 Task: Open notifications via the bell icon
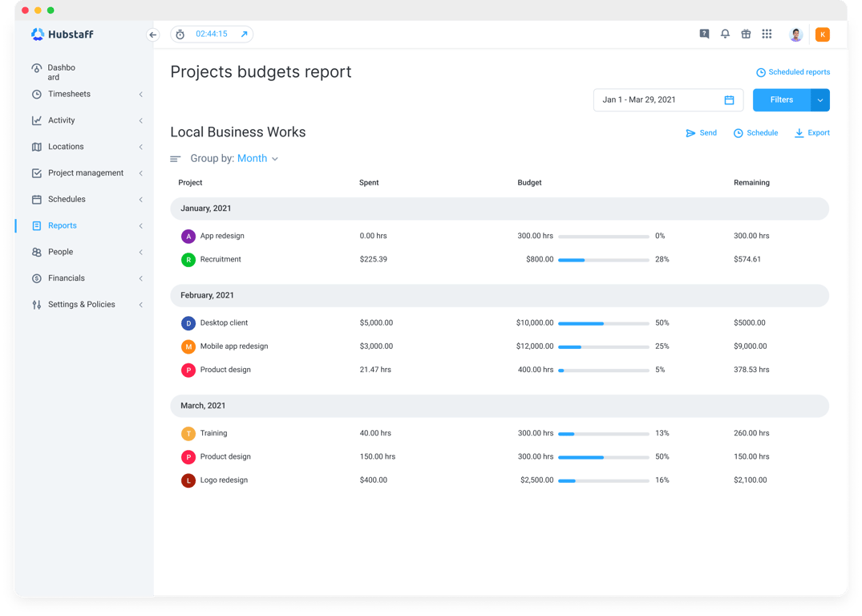725,34
